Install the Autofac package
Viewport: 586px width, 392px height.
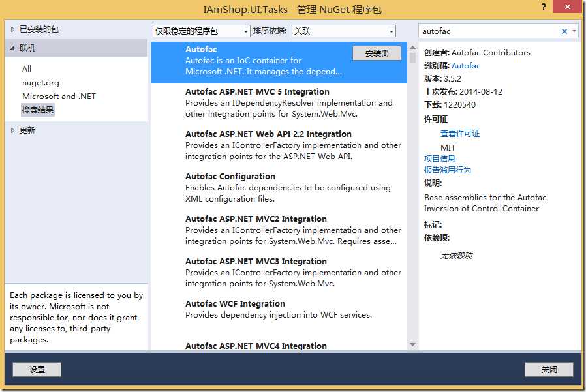point(377,53)
